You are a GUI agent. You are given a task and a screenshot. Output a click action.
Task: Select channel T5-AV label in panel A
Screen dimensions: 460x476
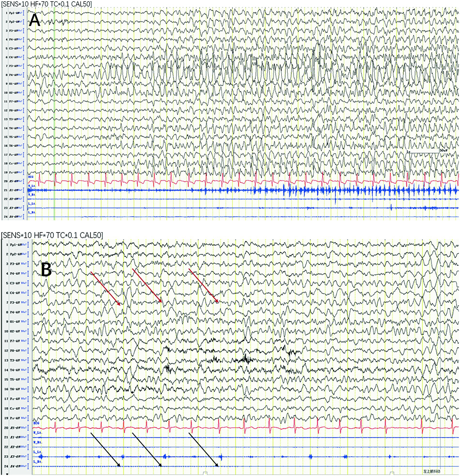14,137
